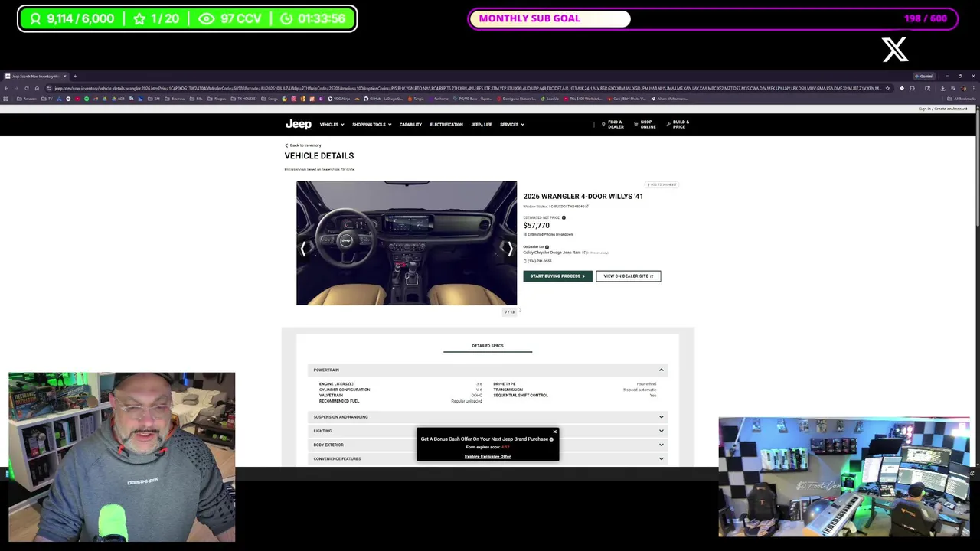Open the All Bookmarks folder
980x551 pixels.
click(962, 98)
